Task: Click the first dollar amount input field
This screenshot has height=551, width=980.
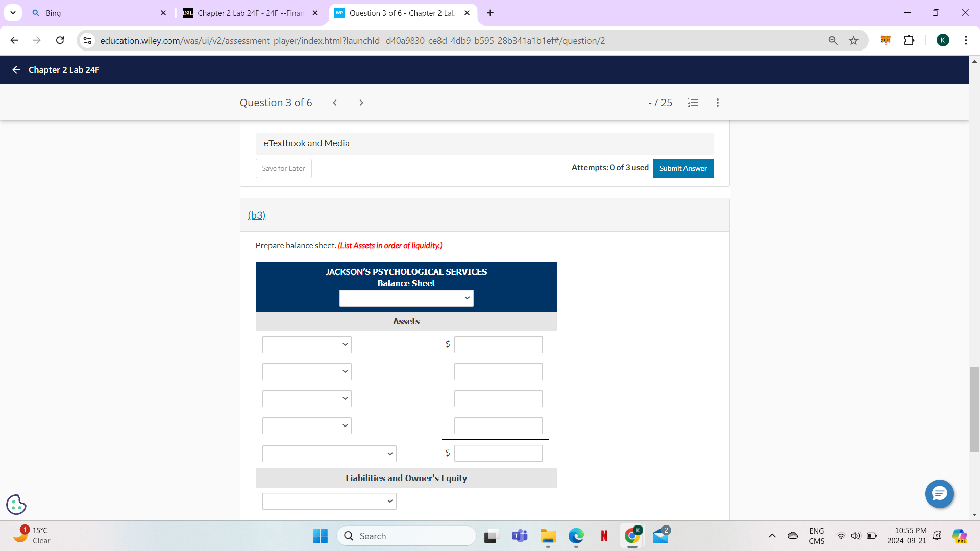Action: point(498,344)
